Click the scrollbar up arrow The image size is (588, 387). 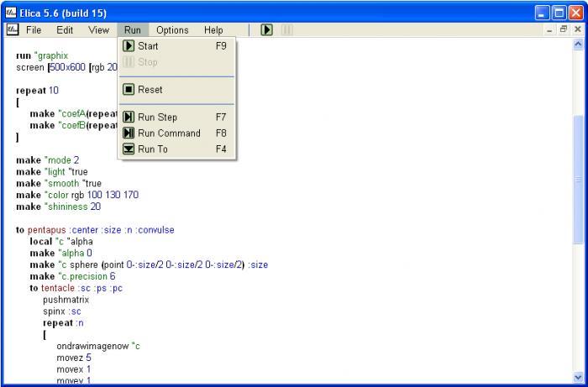[x=578, y=44]
